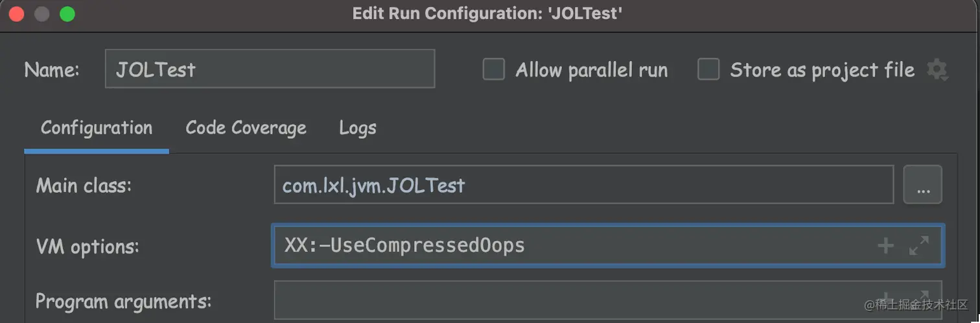Focus the Main class input field
The width and height of the screenshot is (980, 323).
[583, 185]
